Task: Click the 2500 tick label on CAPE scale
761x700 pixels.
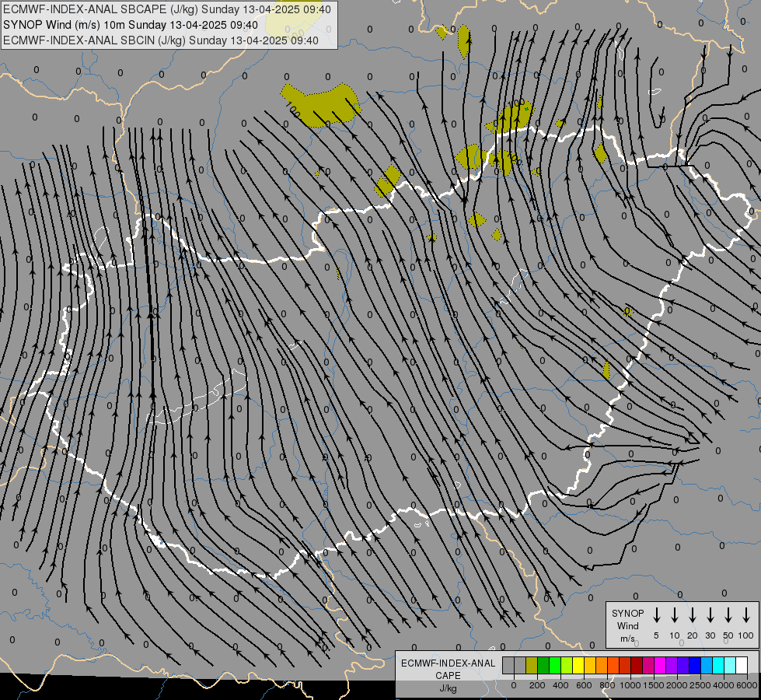Action: click(700, 685)
